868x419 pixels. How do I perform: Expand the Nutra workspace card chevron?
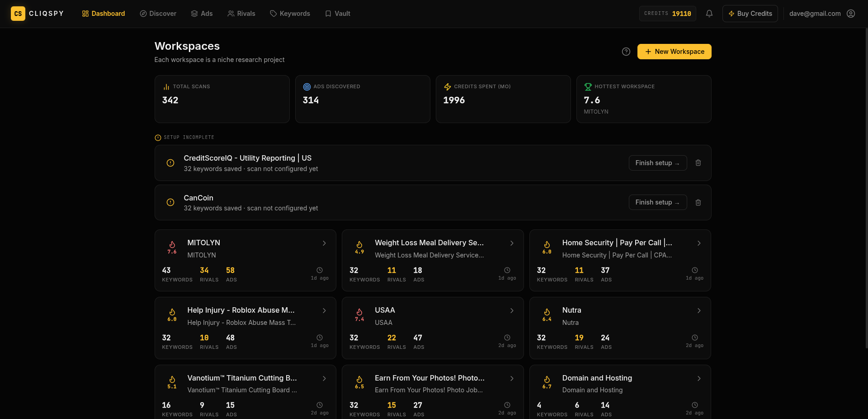(x=698, y=311)
